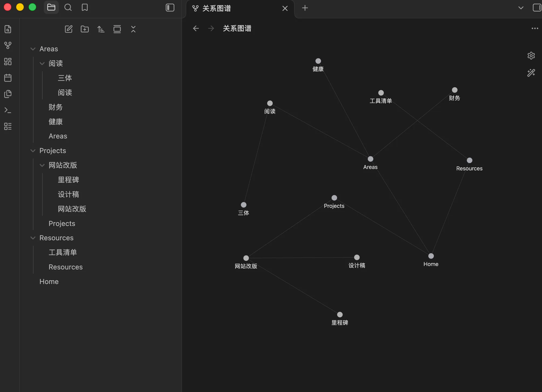The width and height of the screenshot is (542, 392).
Task: Collapse all folders icon
Action: [x=133, y=29]
